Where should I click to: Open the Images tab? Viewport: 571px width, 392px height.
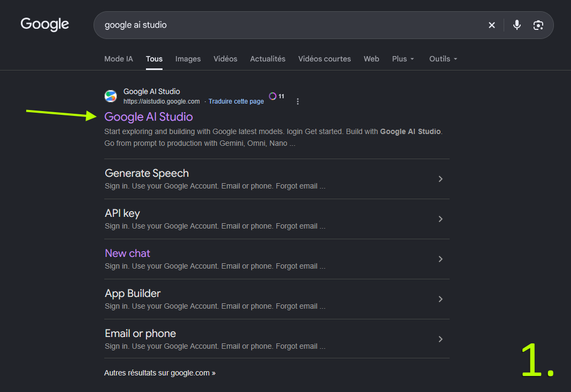pos(188,59)
